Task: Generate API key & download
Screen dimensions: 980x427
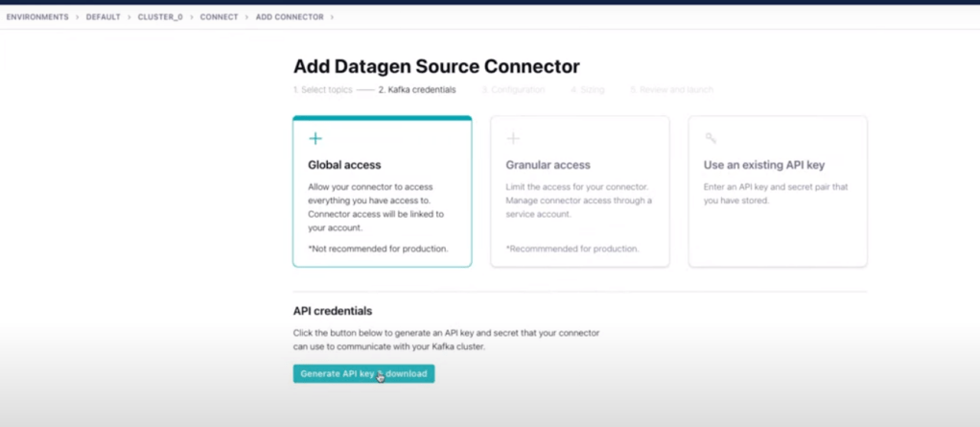Action: coord(363,373)
